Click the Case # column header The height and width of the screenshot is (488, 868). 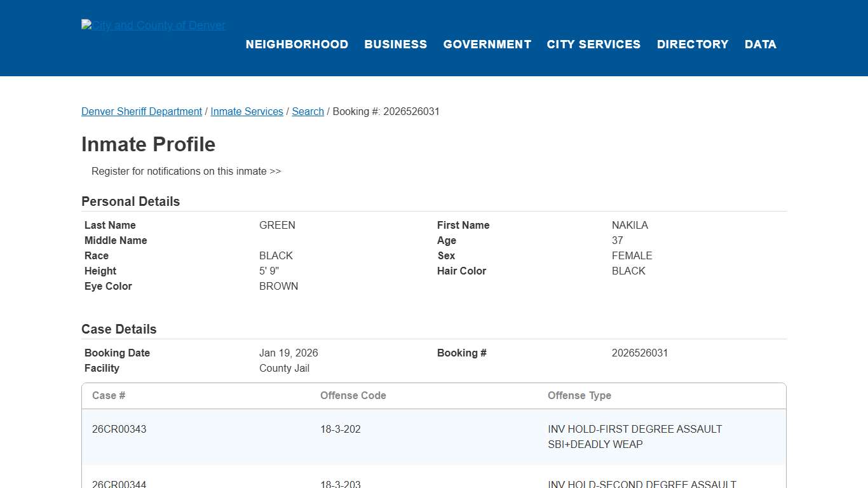click(109, 395)
